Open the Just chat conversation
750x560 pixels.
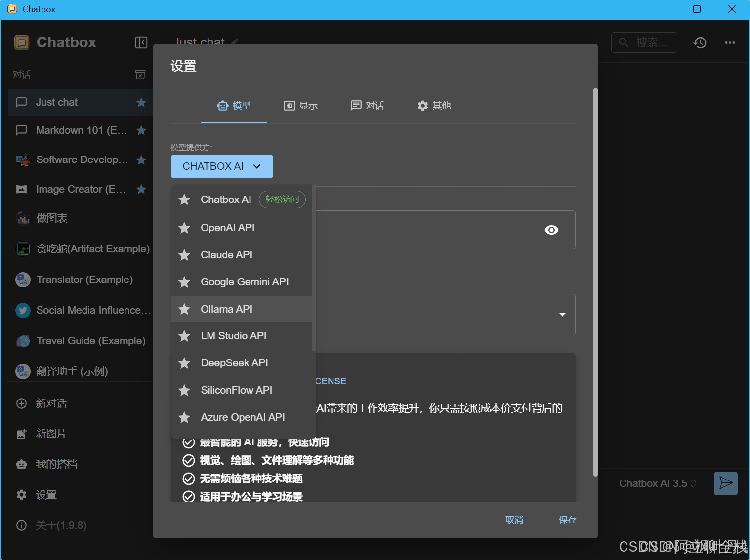click(x=81, y=102)
